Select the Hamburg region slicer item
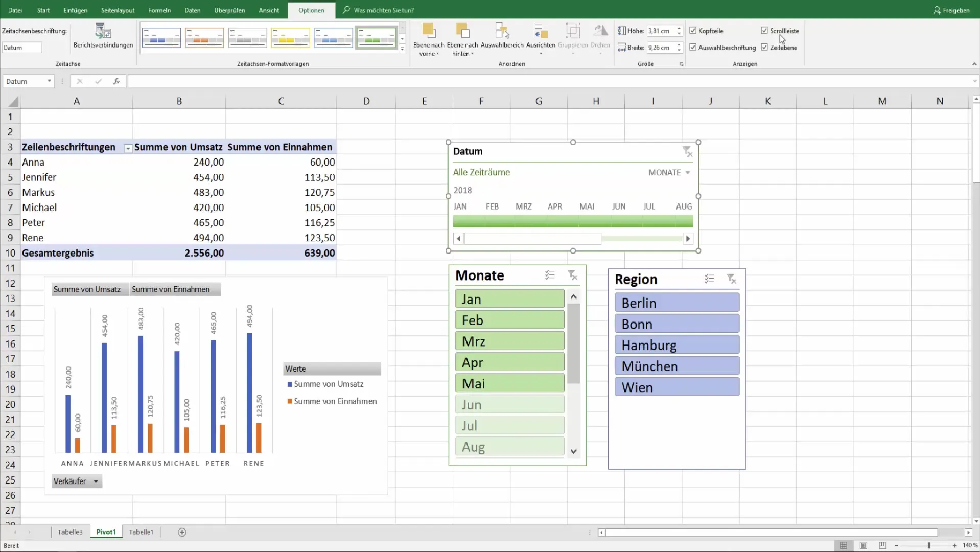The image size is (980, 552). (677, 345)
